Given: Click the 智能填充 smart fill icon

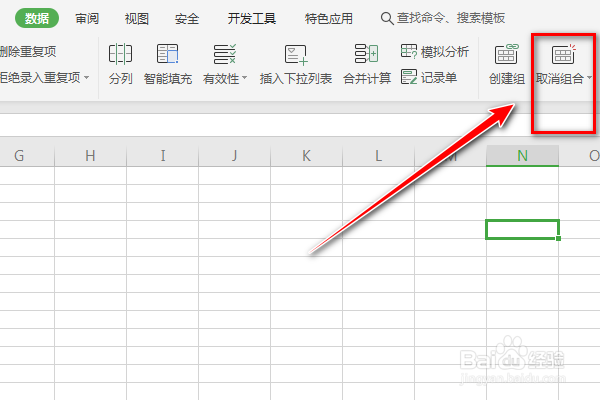Looking at the screenshot, I should 168,54.
